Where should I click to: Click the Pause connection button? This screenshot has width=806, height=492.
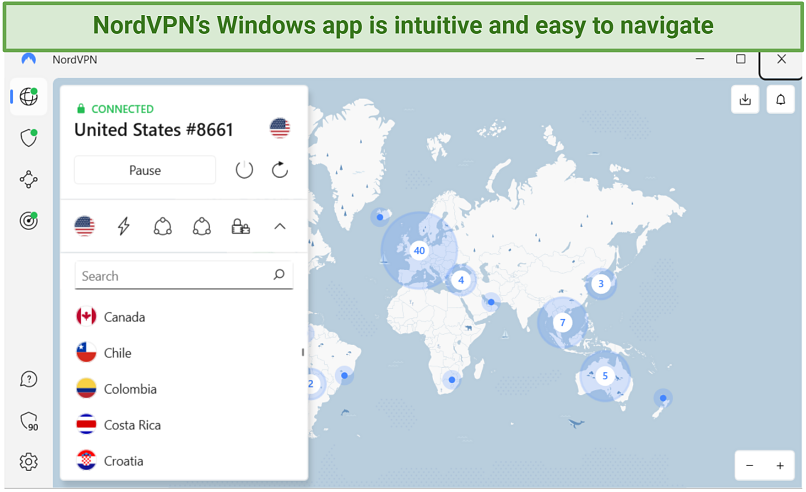tap(145, 170)
